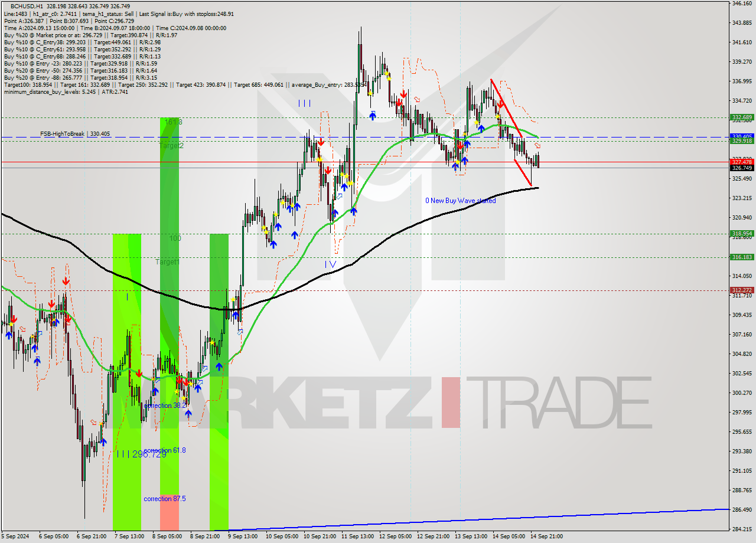Select the green 332.689 price tag

742,117
